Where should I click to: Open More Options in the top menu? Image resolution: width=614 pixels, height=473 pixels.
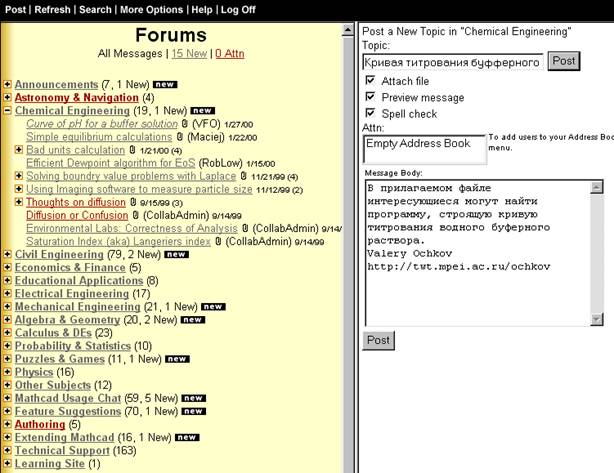pyautogui.click(x=152, y=10)
